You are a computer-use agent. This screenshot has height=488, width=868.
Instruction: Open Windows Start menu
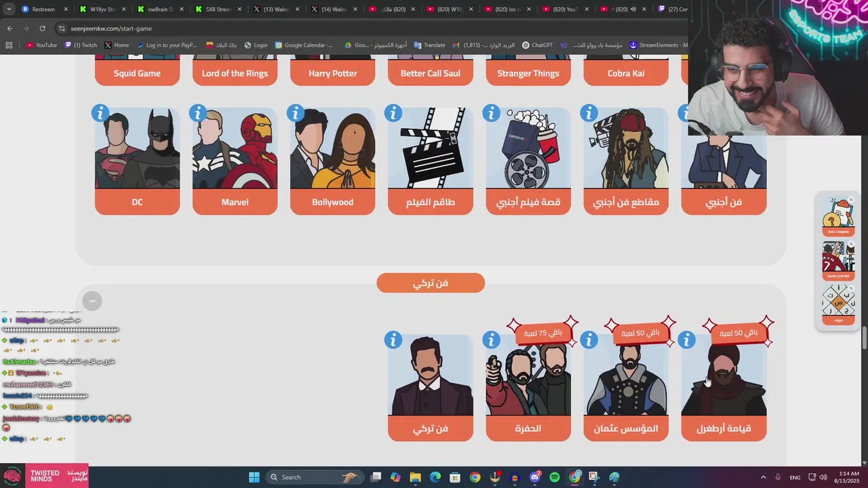click(254, 477)
